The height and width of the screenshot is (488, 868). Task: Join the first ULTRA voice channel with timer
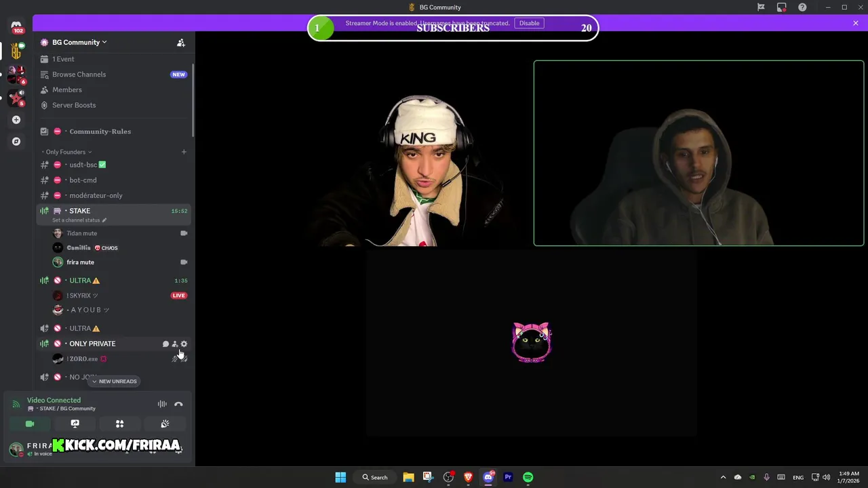[x=114, y=281]
